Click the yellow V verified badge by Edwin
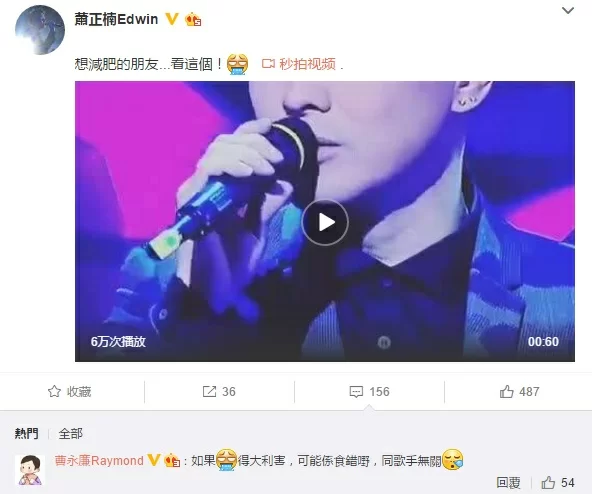Screen dimensions: 592x494 [172, 19]
